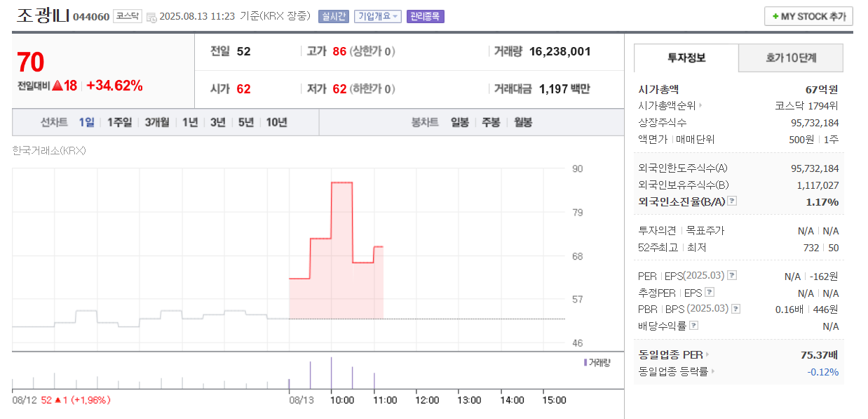Click the 코스닥 market label
Image resolution: width=868 pixels, height=419 pixels.
(128, 16)
